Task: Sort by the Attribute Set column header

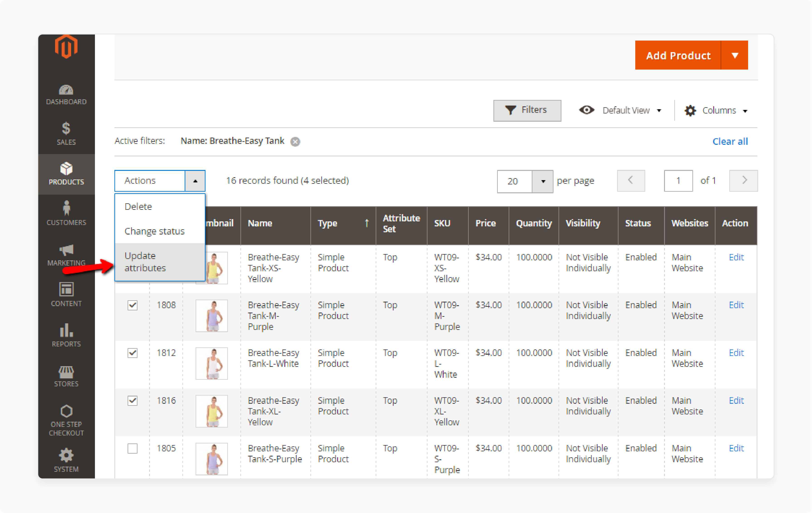Action: coord(401,226)
